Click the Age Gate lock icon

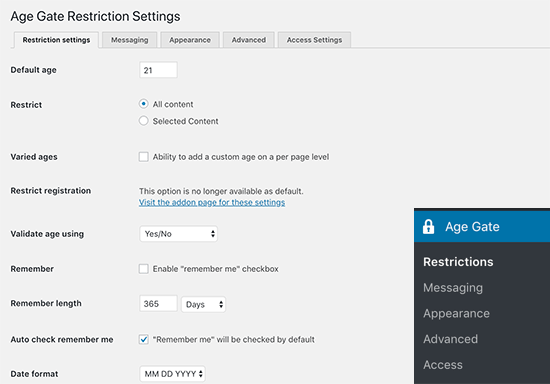428,227
